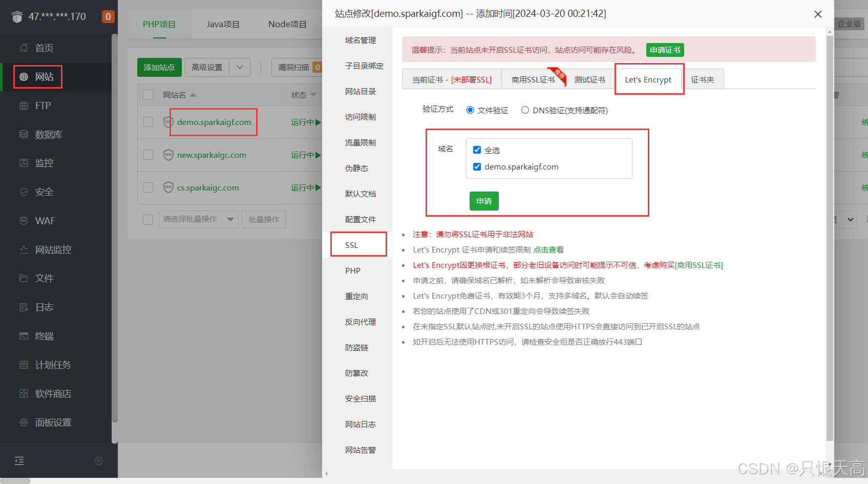Click WAF shield icon for new.sparkaigc.com
Viewport: 868px width, 484px height.
click(x=168, y=155)
